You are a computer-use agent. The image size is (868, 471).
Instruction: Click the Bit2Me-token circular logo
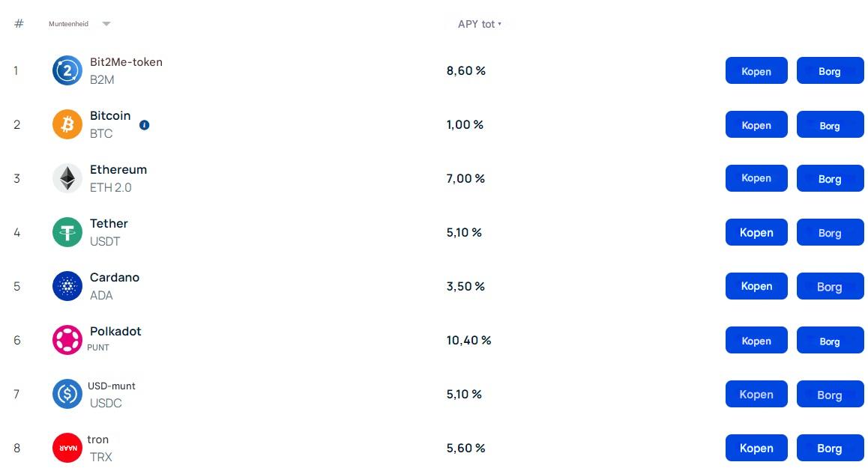pyautogui.click(x=67, y=70)
